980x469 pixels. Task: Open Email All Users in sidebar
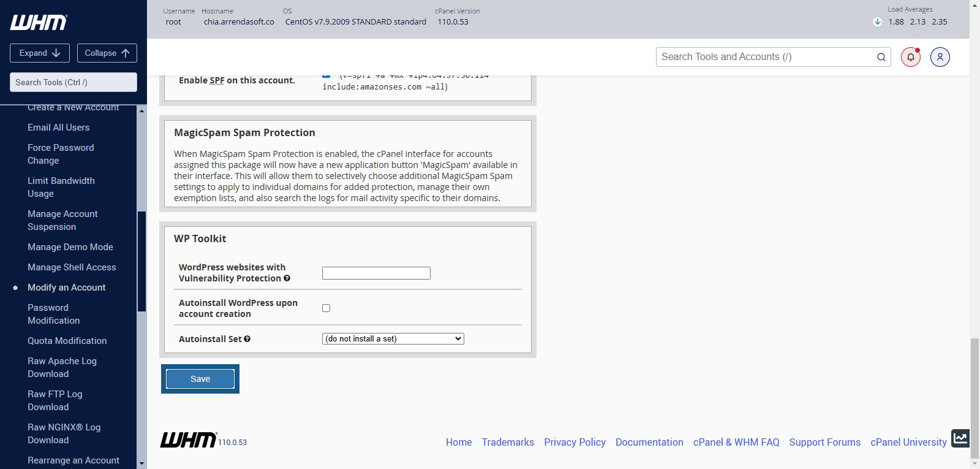[x=58, y=128]
